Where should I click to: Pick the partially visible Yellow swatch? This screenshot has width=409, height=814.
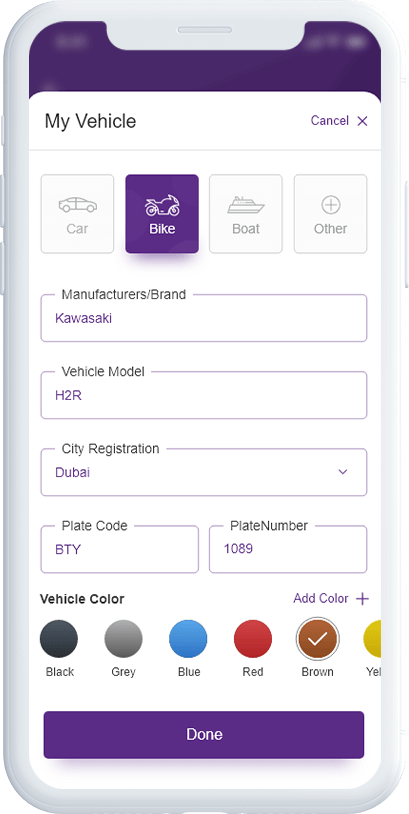pyautogui.click(x=372, y=639)
